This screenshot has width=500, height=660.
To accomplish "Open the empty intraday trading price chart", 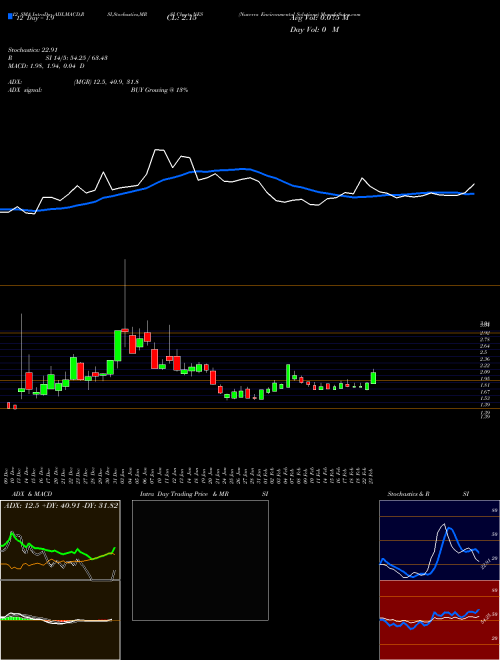I will 200,560.
